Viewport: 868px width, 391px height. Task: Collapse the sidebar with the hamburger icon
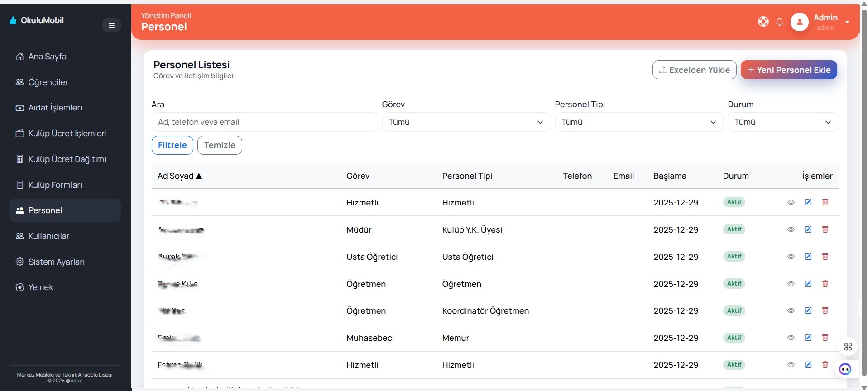point(111,25)
